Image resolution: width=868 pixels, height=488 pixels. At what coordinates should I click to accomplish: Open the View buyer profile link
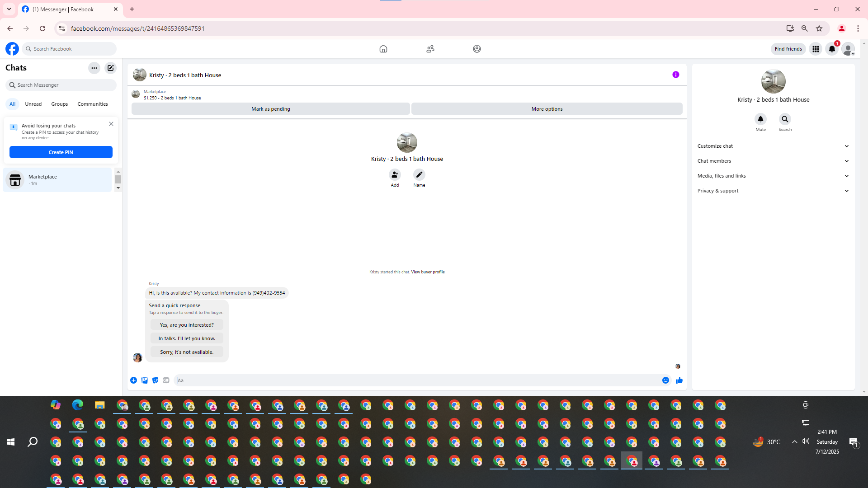pos(428,272)
